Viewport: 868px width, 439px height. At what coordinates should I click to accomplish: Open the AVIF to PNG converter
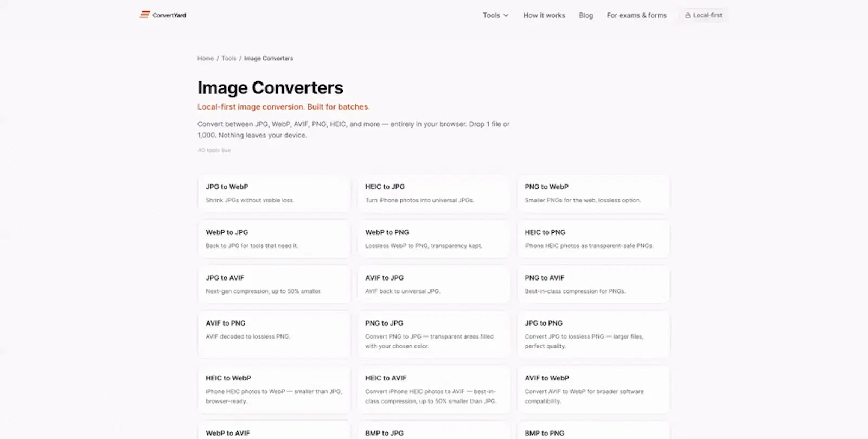coord(274,334)
